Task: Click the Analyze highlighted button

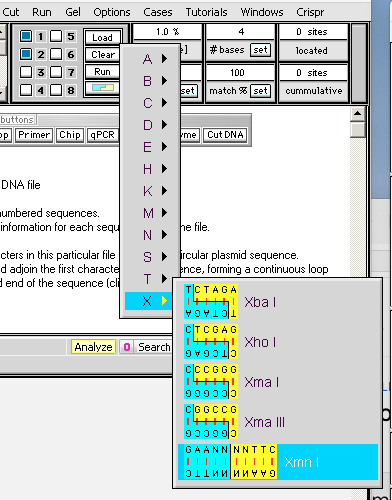Action: [93, 347]
